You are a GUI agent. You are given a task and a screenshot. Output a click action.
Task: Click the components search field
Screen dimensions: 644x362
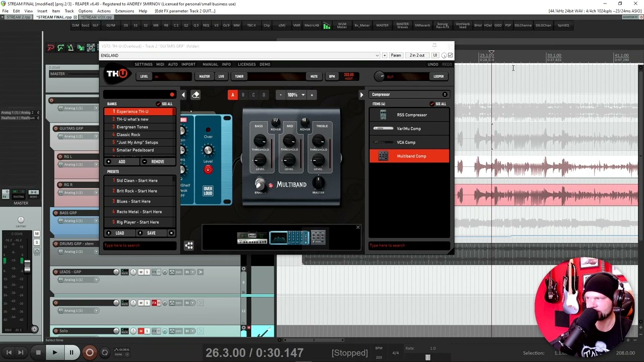point(410,245)
